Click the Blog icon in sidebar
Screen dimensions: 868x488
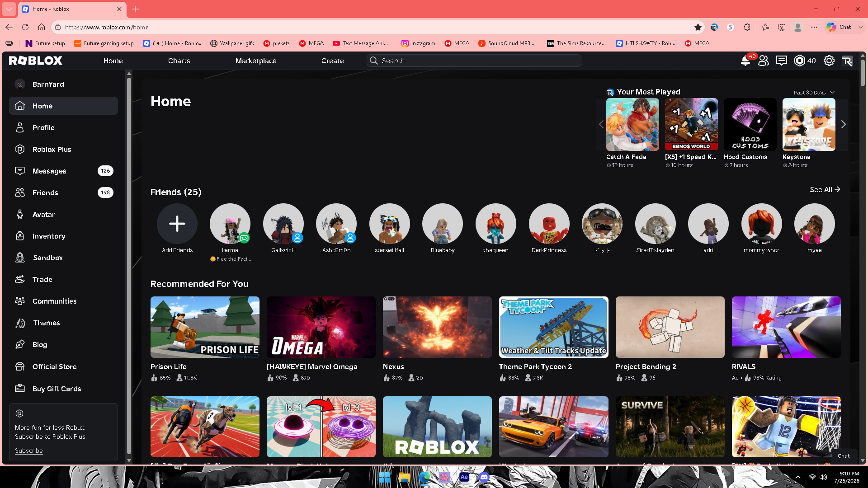(x=20, y=344)
